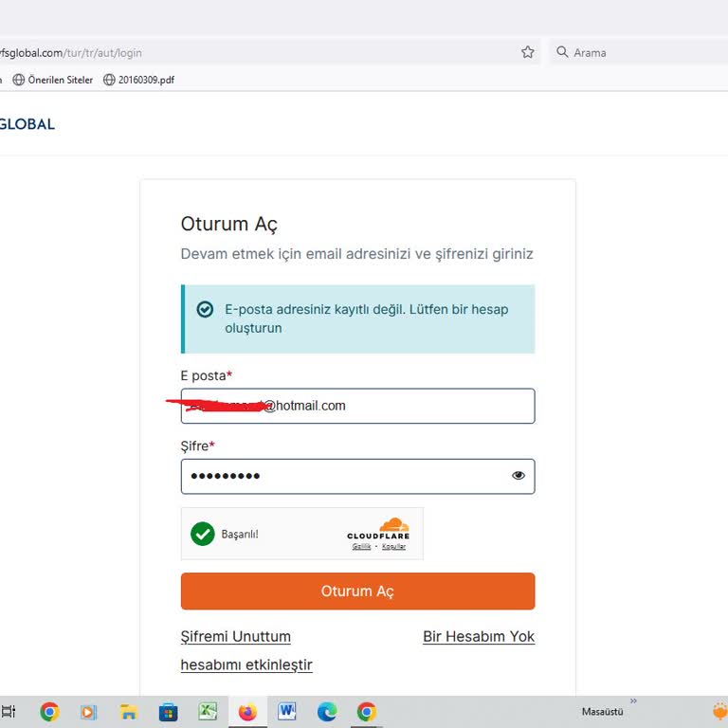Toggle password visibility eye icon

coord(519,476)
